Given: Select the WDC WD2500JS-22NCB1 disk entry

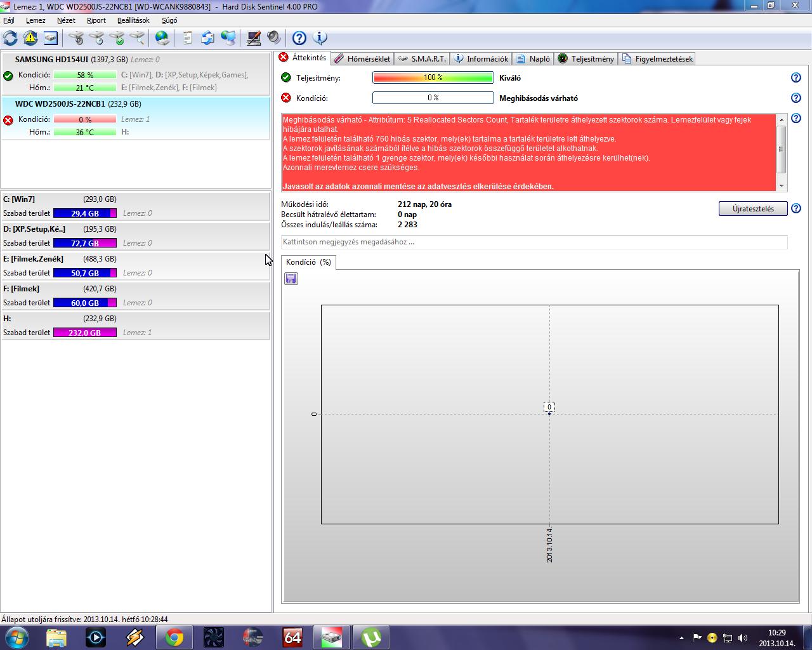Looking at the screenshot, I should [135, 118].
